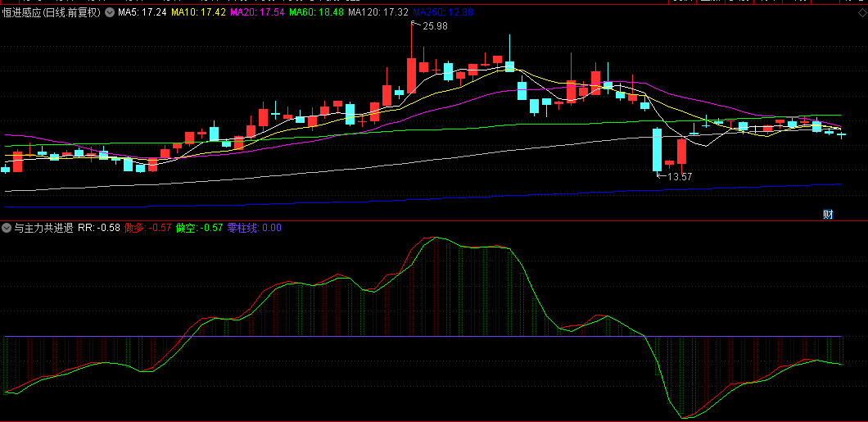
Task: Click the 与主力共进退 indicator name
Action: point(43,228)
